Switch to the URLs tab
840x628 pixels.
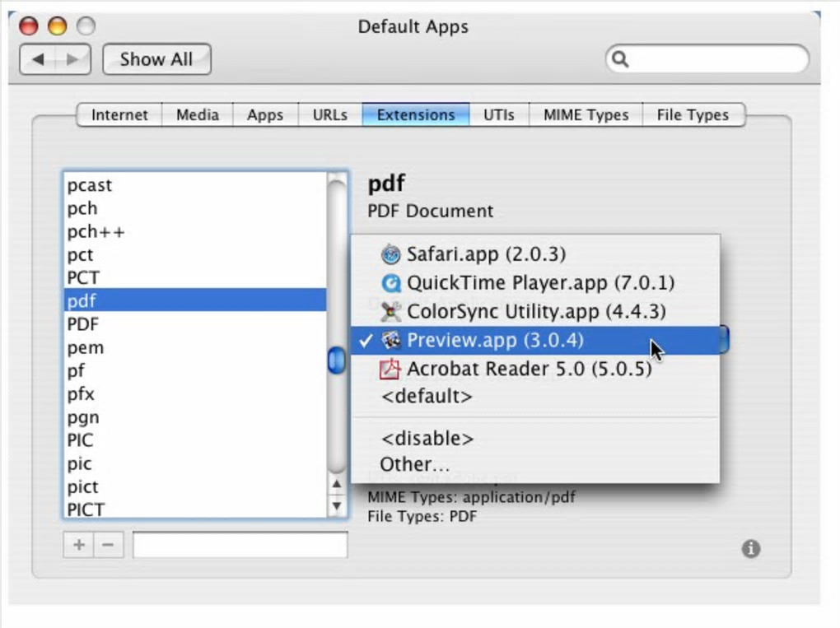(x=330, y=115)
